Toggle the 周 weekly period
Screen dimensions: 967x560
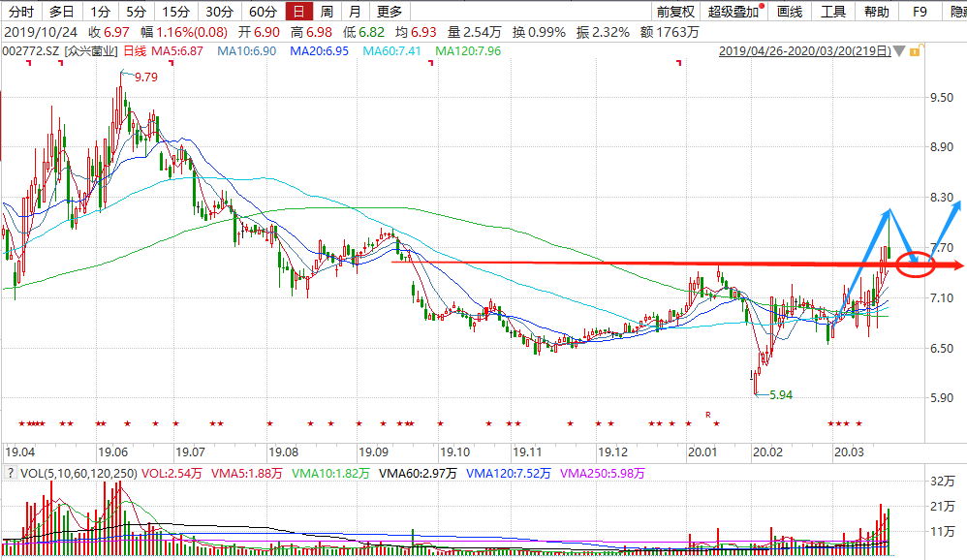[327, 12]
